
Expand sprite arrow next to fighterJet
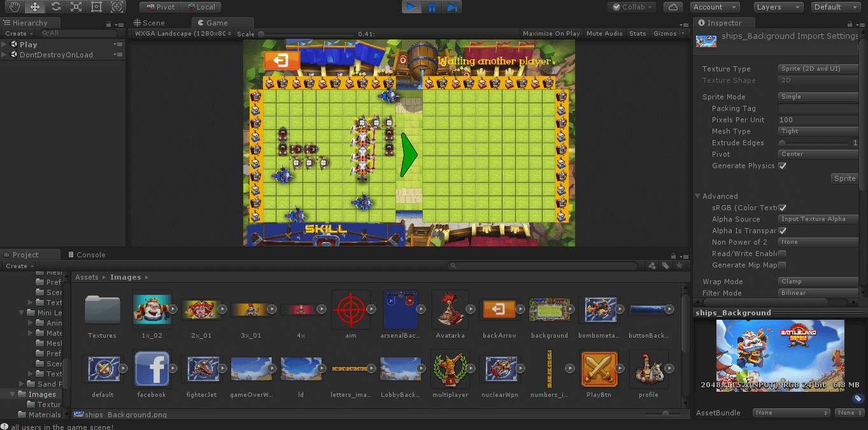point(222,368)
